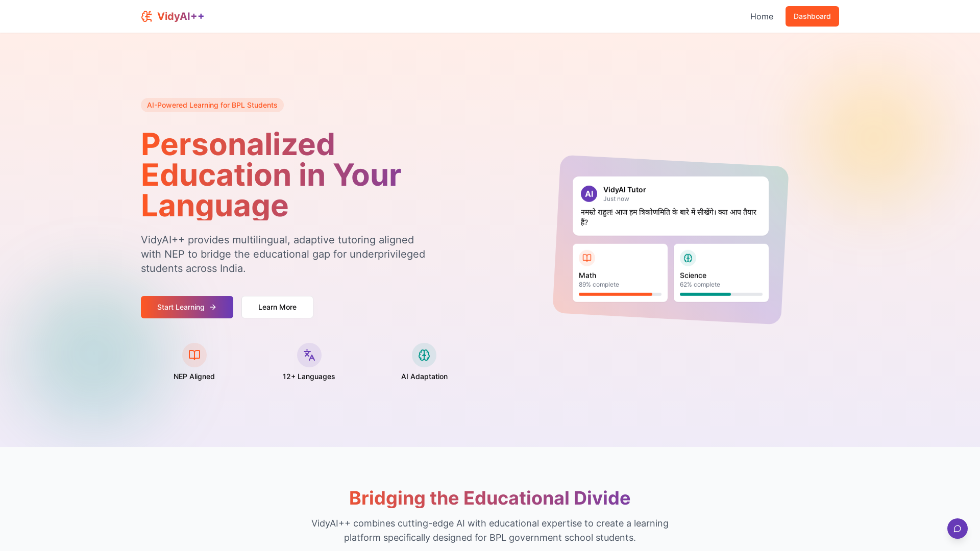Click the AI Adaptation brain icon
The width and height of the screenshot is (980, 551).
[424, 355]
